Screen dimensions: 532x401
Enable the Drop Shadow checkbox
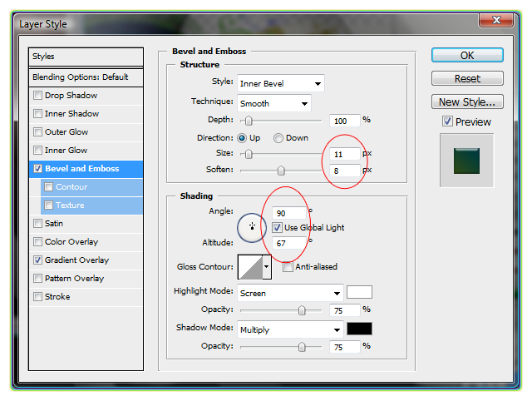(x=37, y=95)
